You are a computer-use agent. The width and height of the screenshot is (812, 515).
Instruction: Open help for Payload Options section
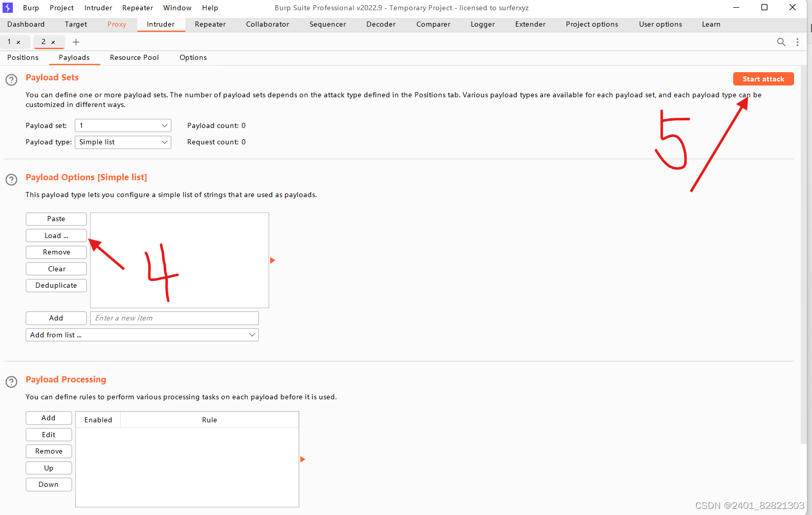(11, 180)
